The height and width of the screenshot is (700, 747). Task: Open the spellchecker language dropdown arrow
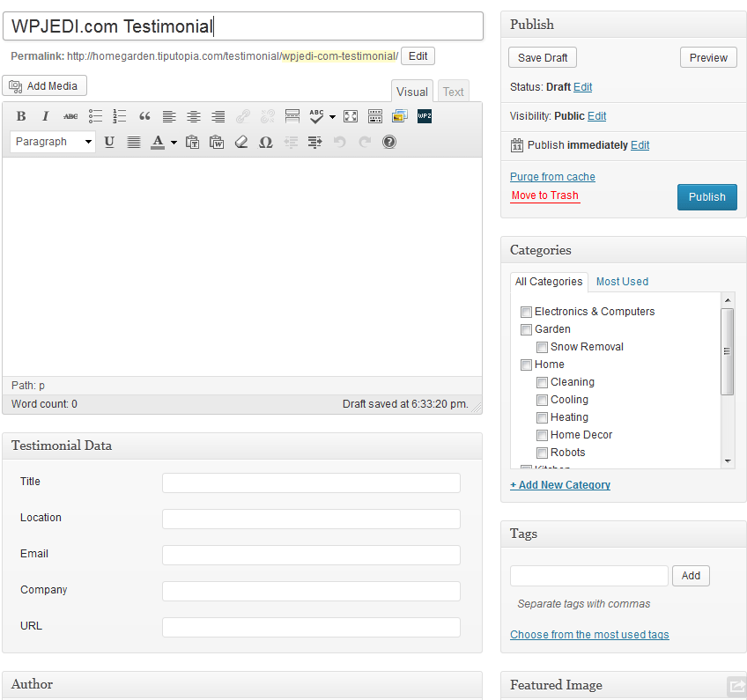coord(332,116)
